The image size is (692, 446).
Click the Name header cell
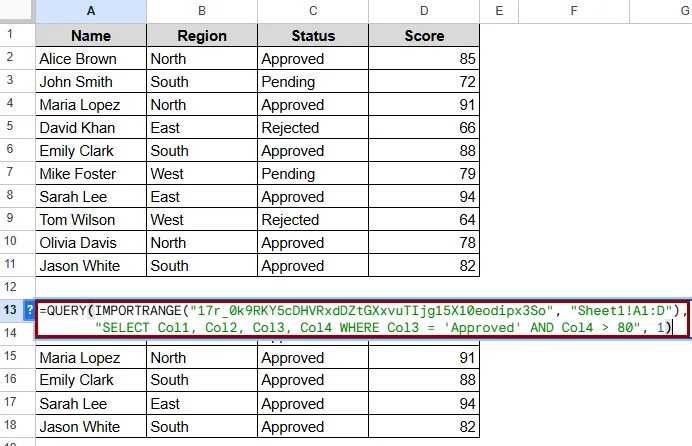[91, 35]
